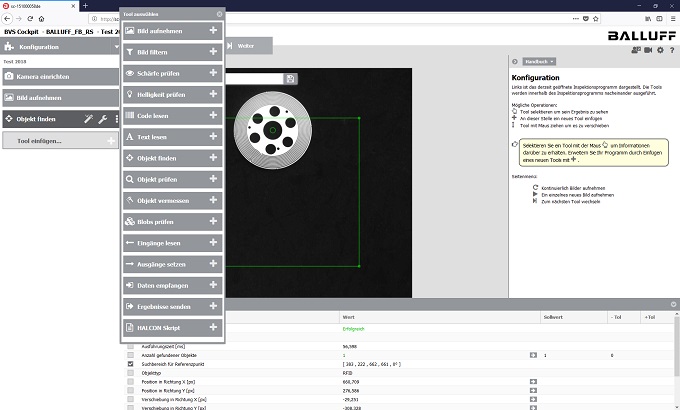
Task: Add the Schärfe prüfen tool
Action: pos(213,73)
